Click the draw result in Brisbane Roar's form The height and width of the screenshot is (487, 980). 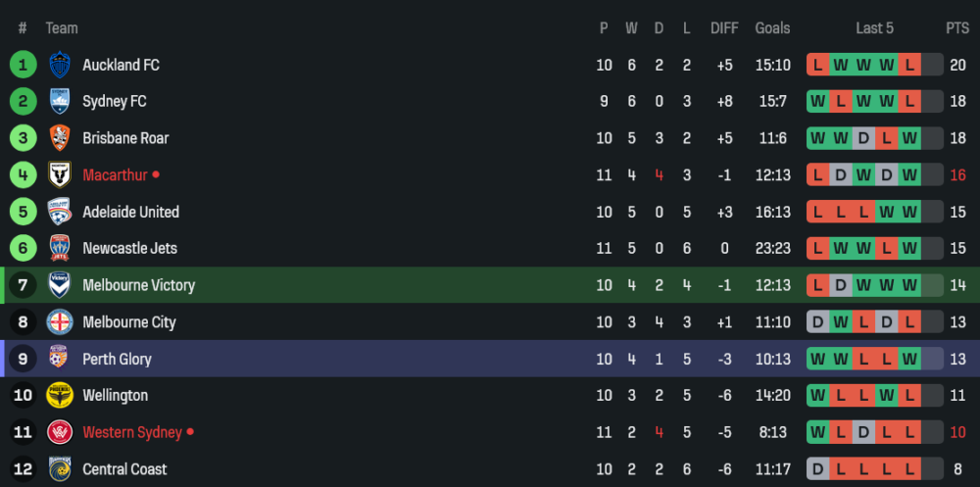(863, 138)
